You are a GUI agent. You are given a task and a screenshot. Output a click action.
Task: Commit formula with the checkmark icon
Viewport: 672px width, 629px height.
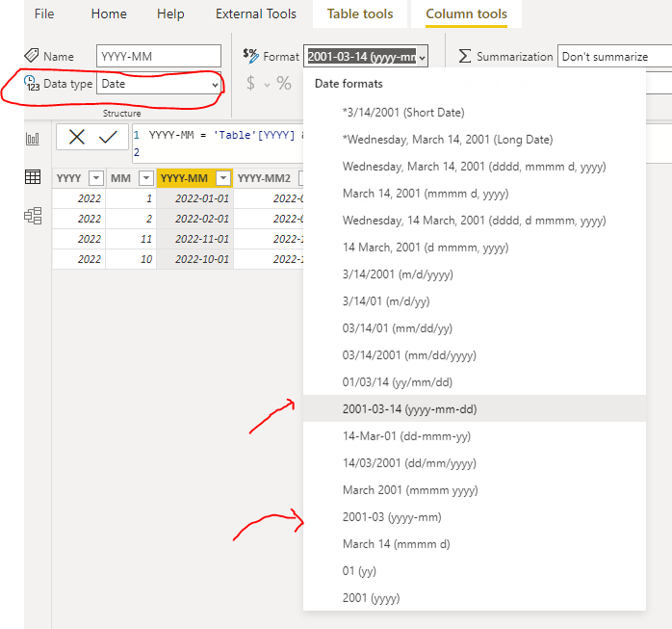108,137
